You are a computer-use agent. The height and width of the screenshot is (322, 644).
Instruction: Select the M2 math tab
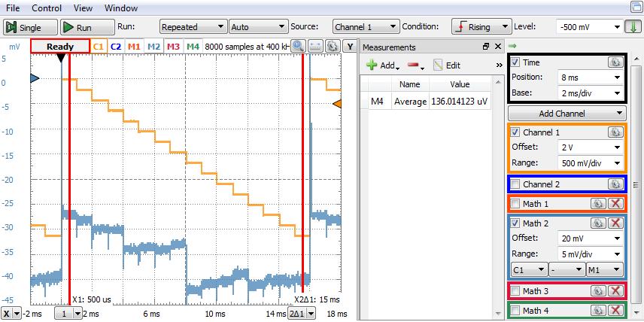153,47
